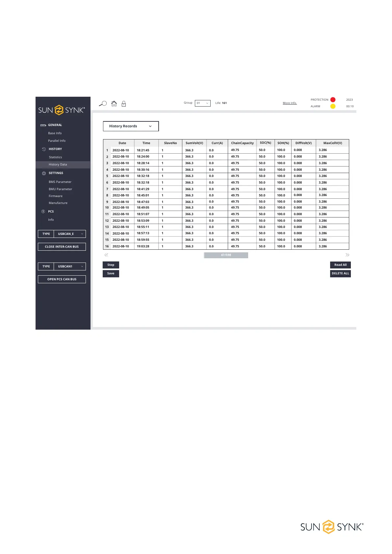The image size is (392, 554).
Task: Click the Save button
Action: (111, 273)
